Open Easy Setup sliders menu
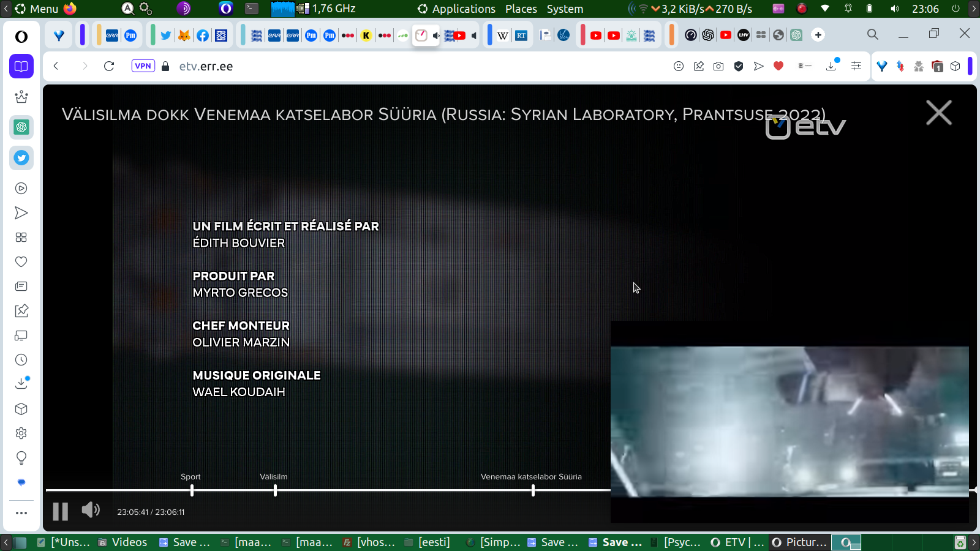The image size is (980, 551). coord(856,66)
